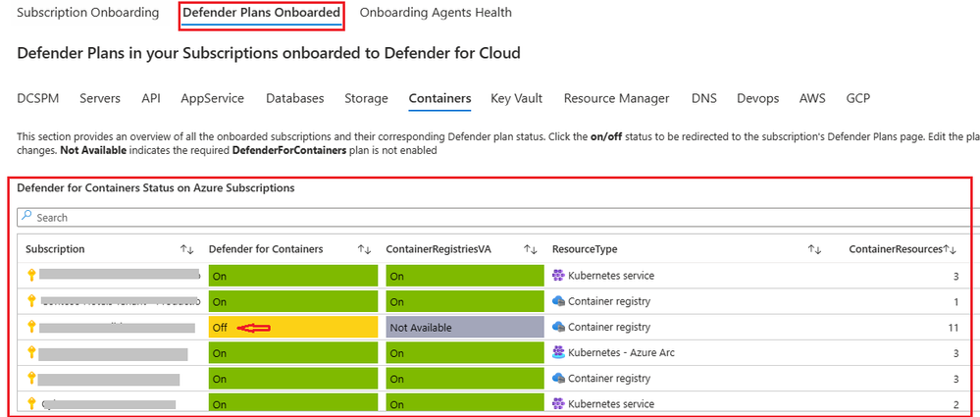Click ContainerRegistriesVA On in Azure Arc row
This screenshot has width=980, height=417.
point(465,352)
